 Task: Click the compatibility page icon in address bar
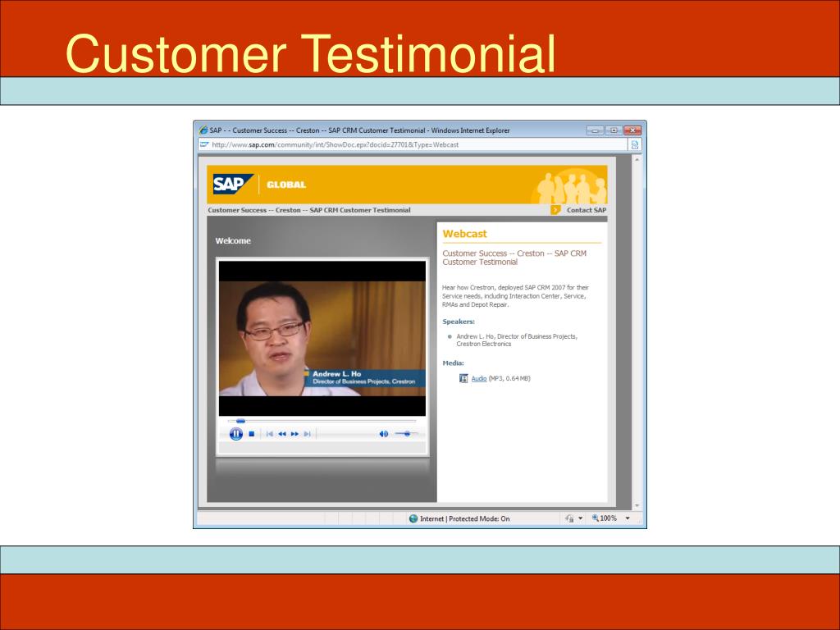(635, 144)
